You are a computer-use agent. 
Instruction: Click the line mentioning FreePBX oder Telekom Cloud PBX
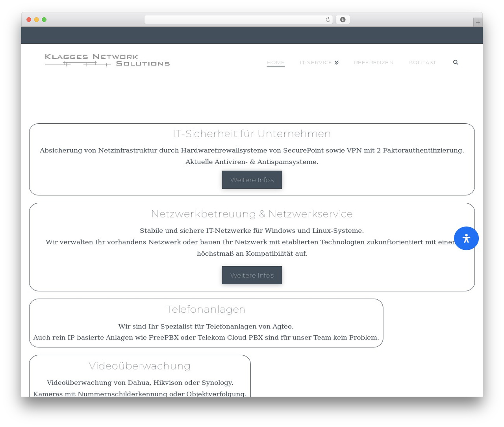tap(206, 338)
